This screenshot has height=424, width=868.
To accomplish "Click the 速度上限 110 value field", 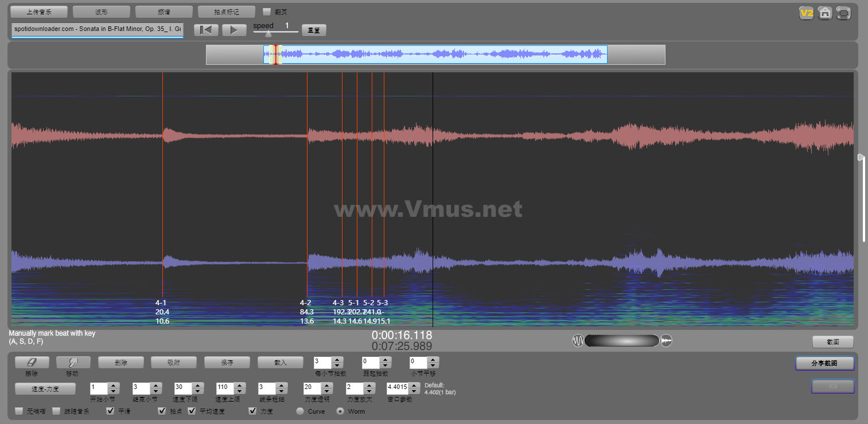I will (x=225, y=388).
